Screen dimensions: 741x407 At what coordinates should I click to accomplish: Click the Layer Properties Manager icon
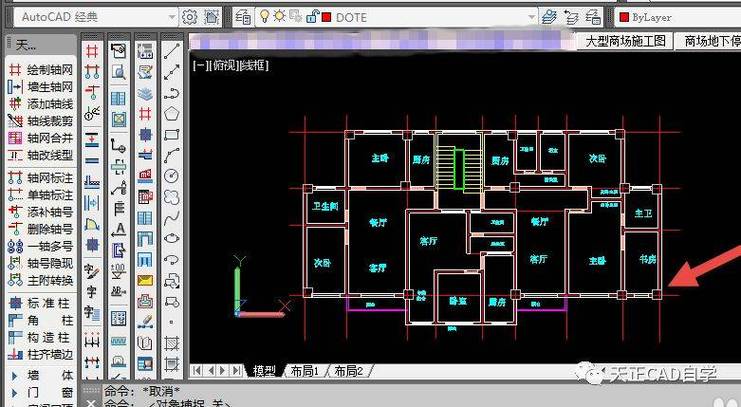tap(243, 17)
